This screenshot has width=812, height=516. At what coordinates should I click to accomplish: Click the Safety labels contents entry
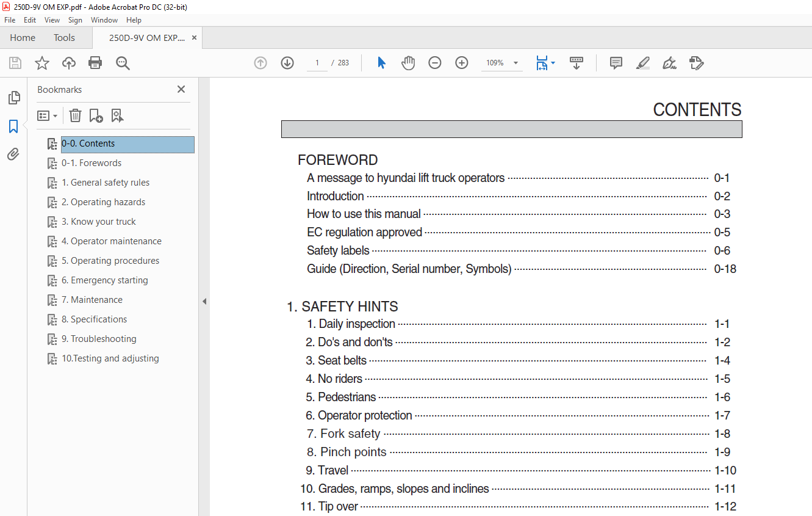coord(338,250)
